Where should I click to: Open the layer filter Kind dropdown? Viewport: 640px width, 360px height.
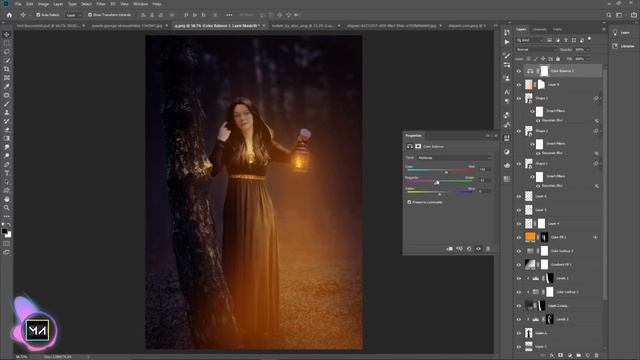530,40
